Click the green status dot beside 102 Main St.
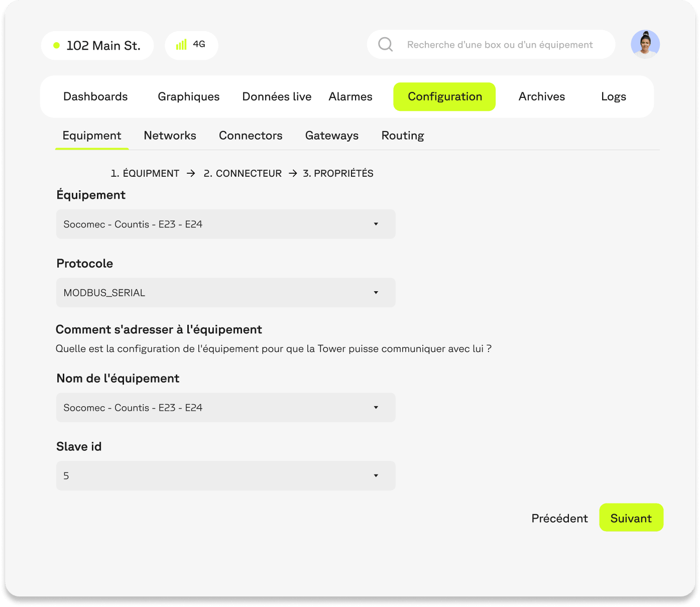Screen dimensions: 700x607 click(57, 45)
